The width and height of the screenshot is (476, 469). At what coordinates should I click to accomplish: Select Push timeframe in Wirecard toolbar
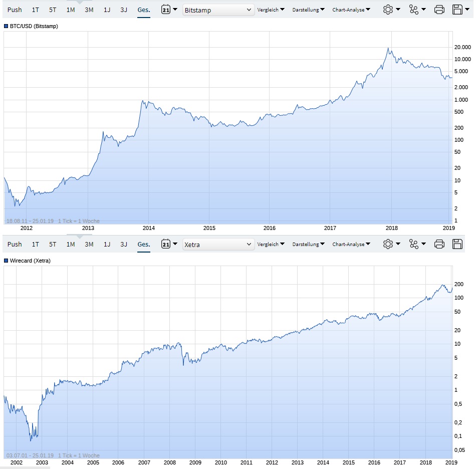tap(15, 244)
